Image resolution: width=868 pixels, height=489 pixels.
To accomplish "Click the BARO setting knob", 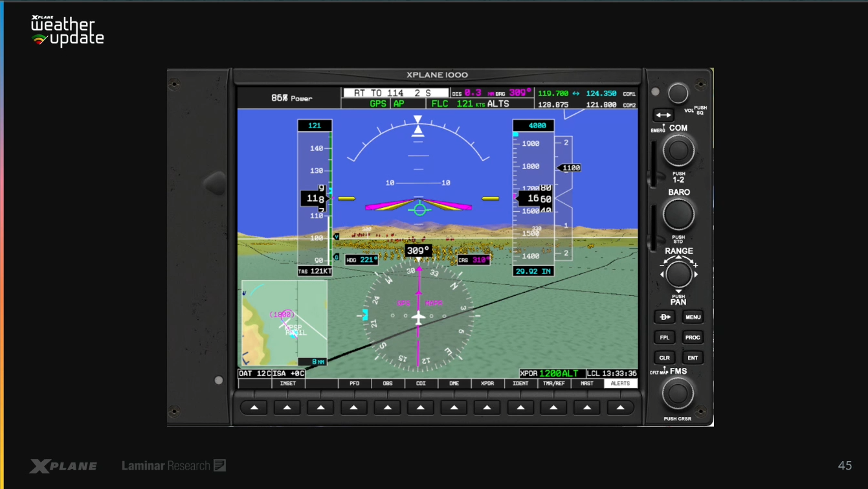I will pos(678,214).
